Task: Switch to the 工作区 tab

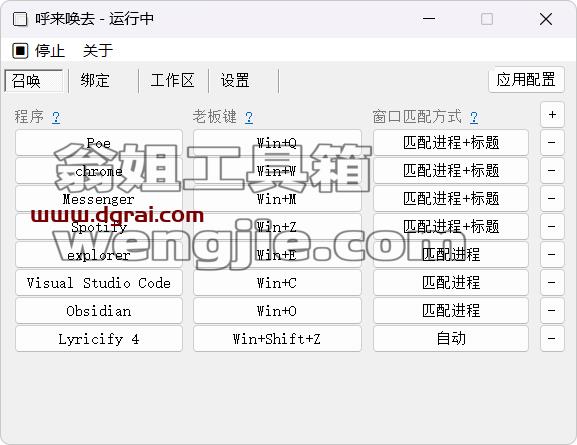Action: tap(173, 81)
